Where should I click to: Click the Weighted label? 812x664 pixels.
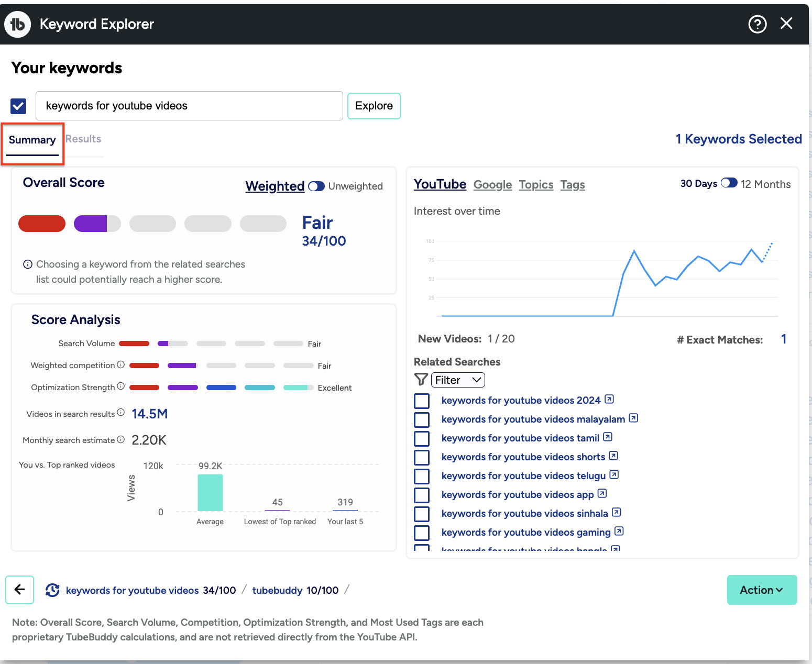click(275, 186)
